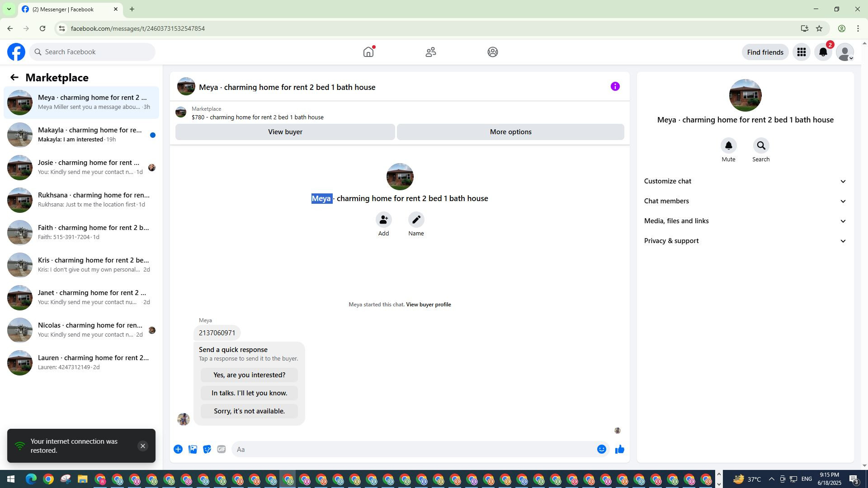868x488 pixels.
Task: Edit the chat name with pencil icon
Action: 416,220
